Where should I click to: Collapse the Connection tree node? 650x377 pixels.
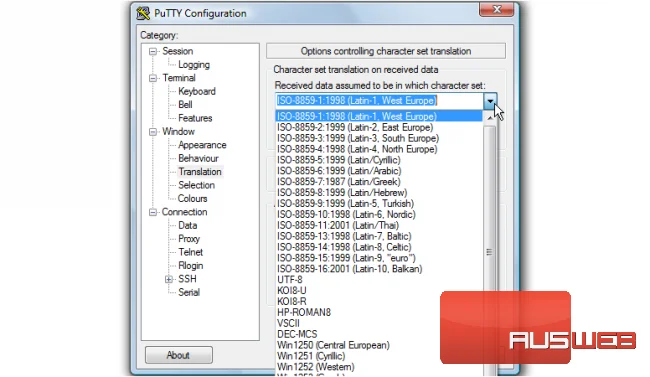(x=153, y=212)
